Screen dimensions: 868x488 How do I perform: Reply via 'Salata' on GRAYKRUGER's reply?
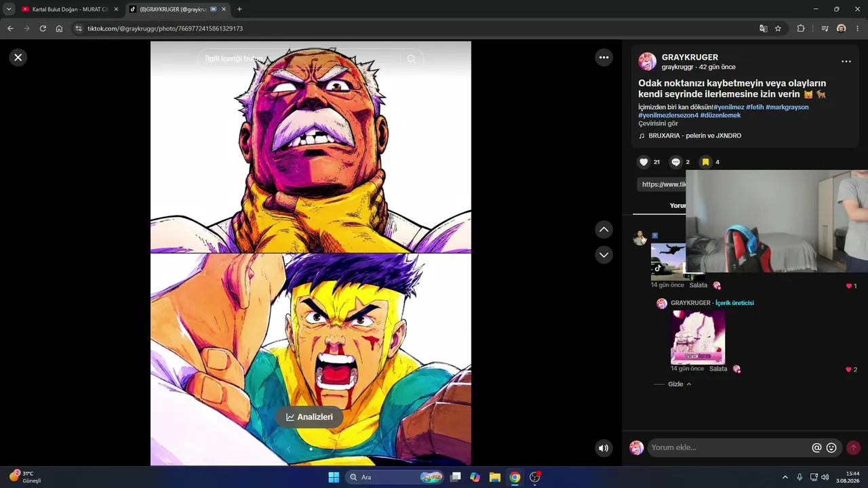[x=718, y=369]
